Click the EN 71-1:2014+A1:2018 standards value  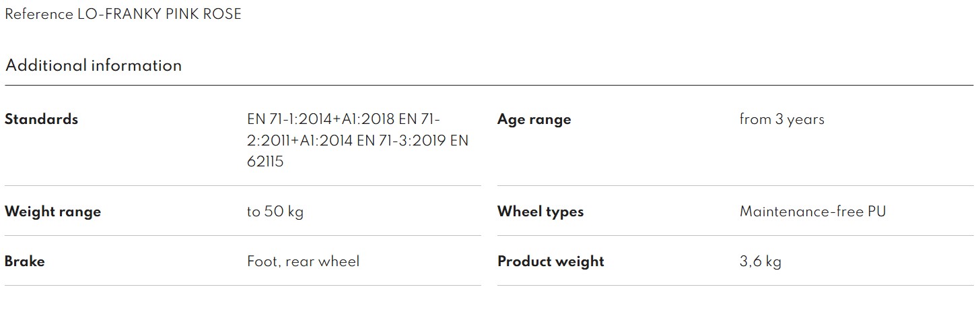click(322, 119)
